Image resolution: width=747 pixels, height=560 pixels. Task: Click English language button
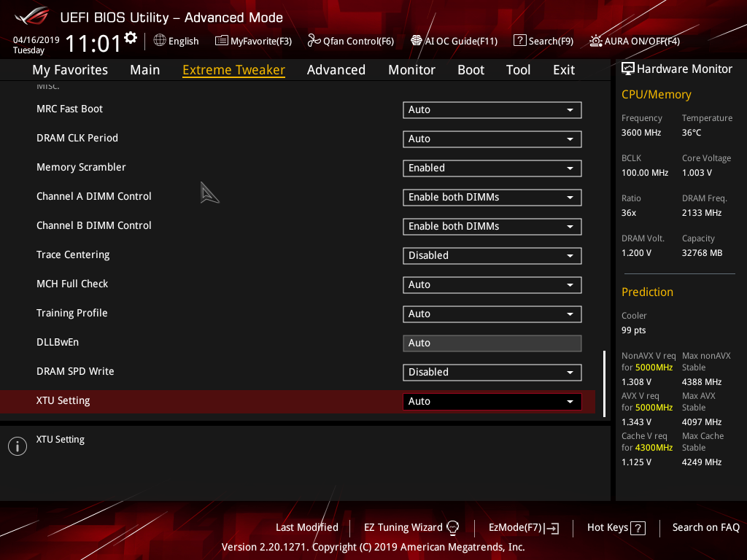click(177, 41)
